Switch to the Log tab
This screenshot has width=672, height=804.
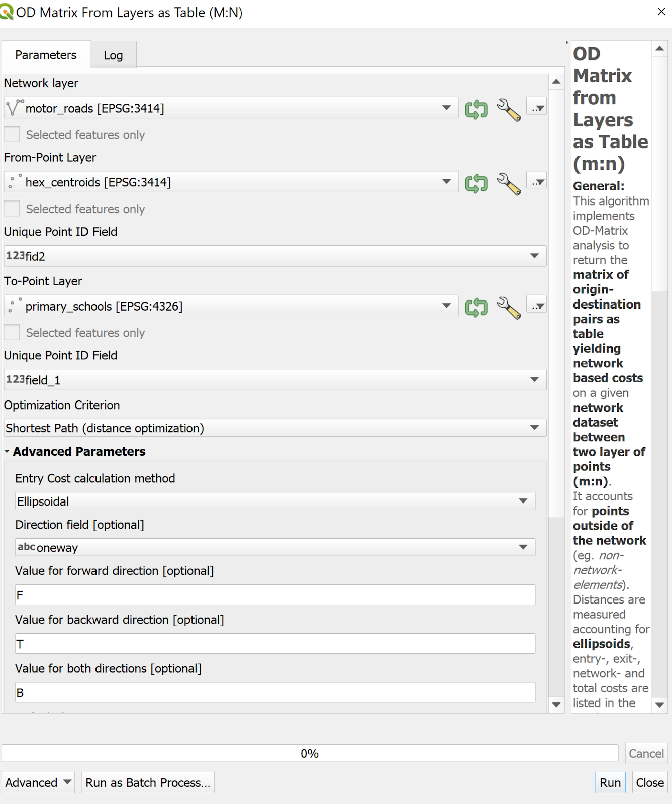click(113, 55)
